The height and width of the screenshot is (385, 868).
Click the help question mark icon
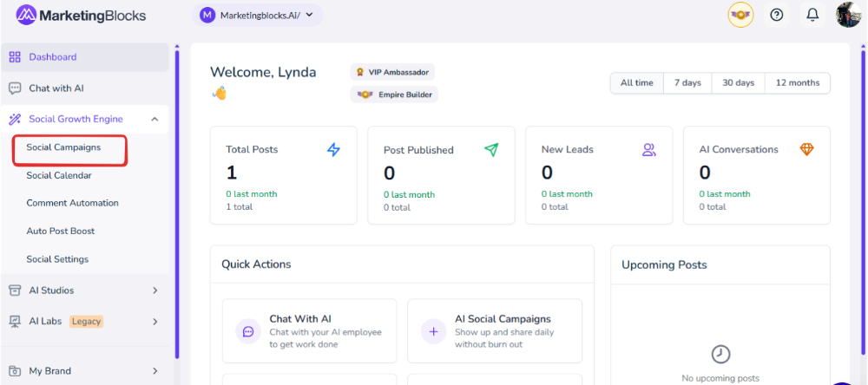[777, 15]
